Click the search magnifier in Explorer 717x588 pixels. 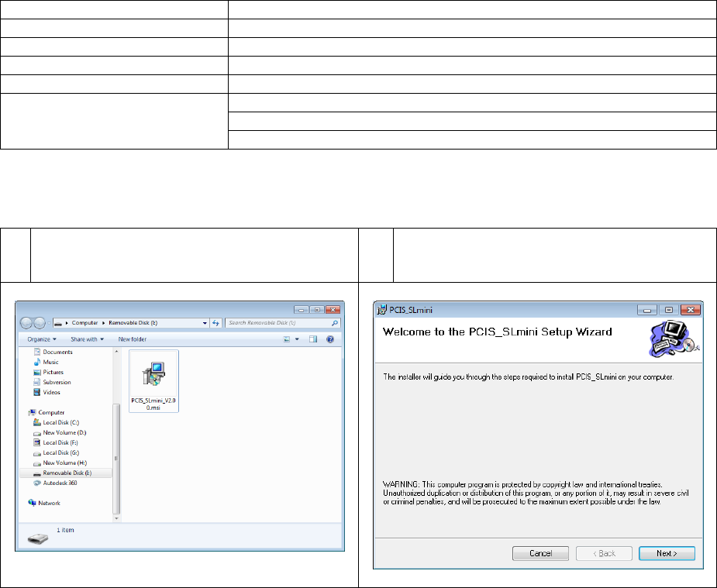[x=335, y=323]
